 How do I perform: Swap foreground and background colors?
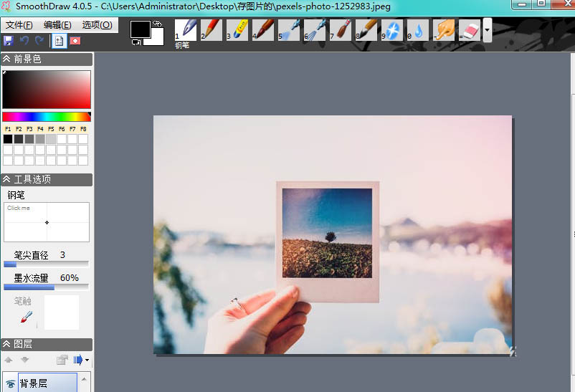click(157, 24)
